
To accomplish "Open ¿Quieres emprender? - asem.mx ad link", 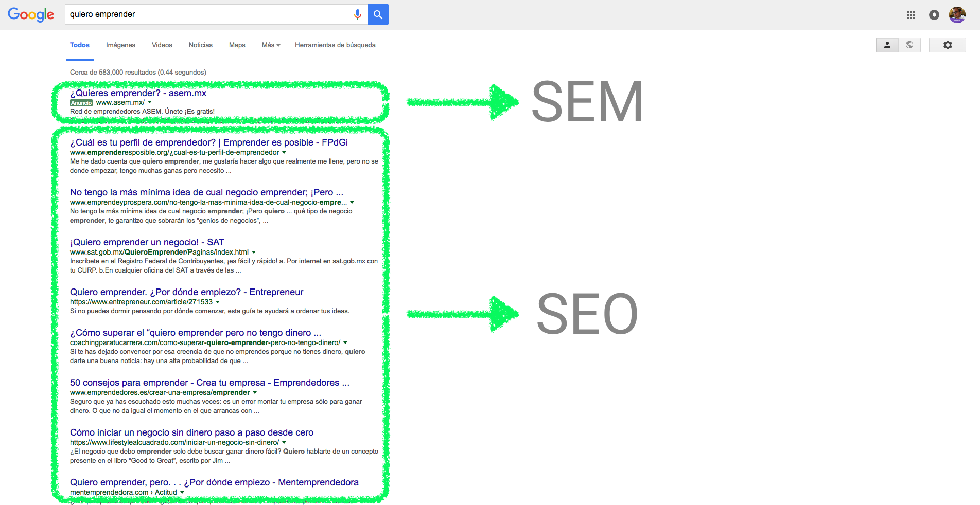I will coord(138,93).
